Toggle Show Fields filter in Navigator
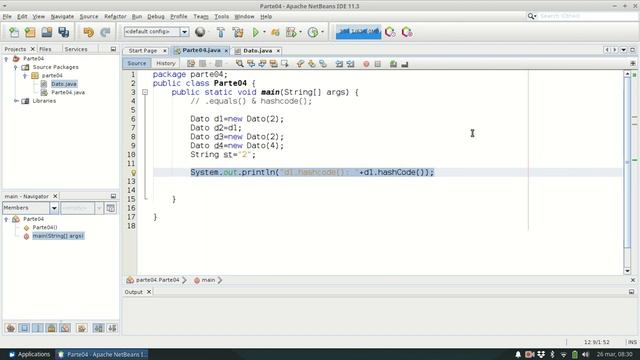The image size is (640, 360). [24, 328]
